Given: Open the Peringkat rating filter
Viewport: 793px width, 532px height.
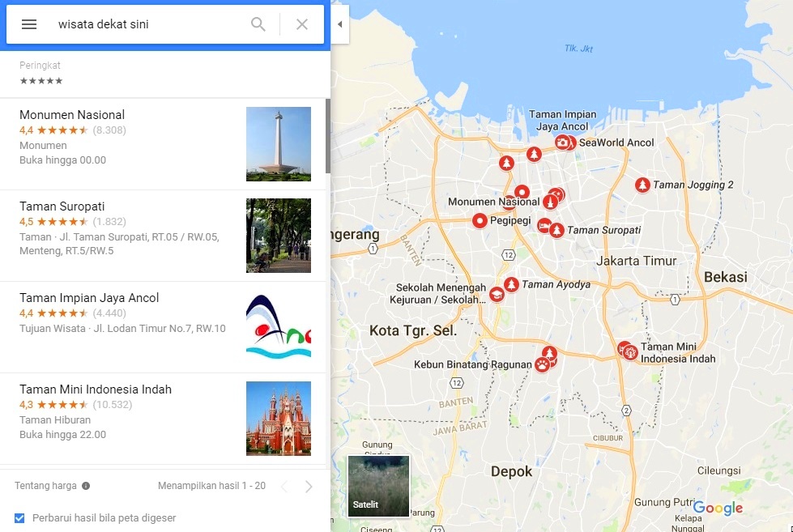Looking at the screenshot, I should (x=41, y=73).
